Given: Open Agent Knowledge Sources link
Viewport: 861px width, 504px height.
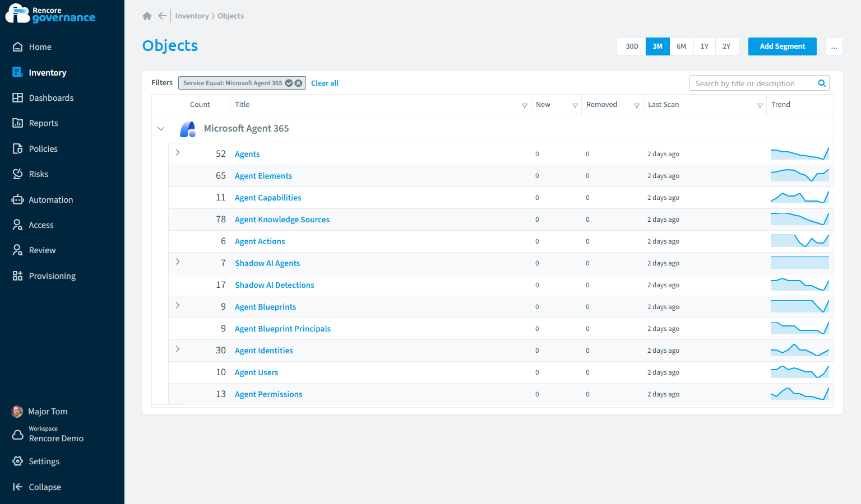Looking at the screenshot, I should point(282,220).
